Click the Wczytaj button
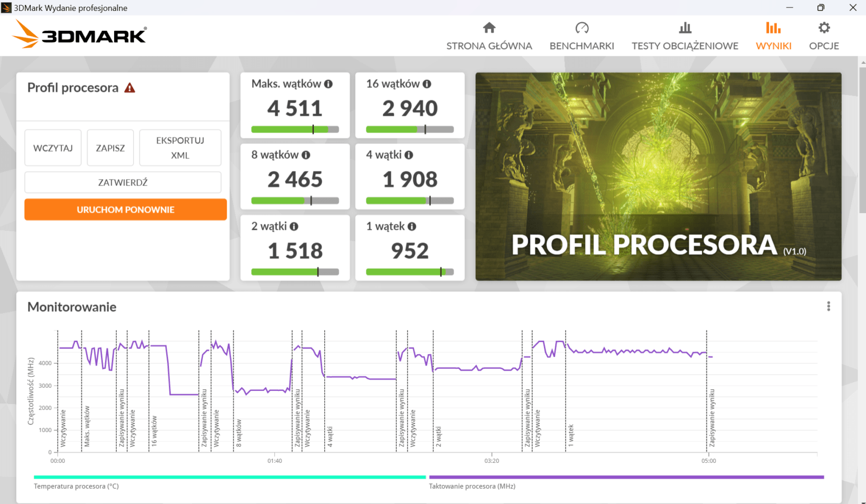This screenshot has width=866, height=504. [x=53, y=148]
